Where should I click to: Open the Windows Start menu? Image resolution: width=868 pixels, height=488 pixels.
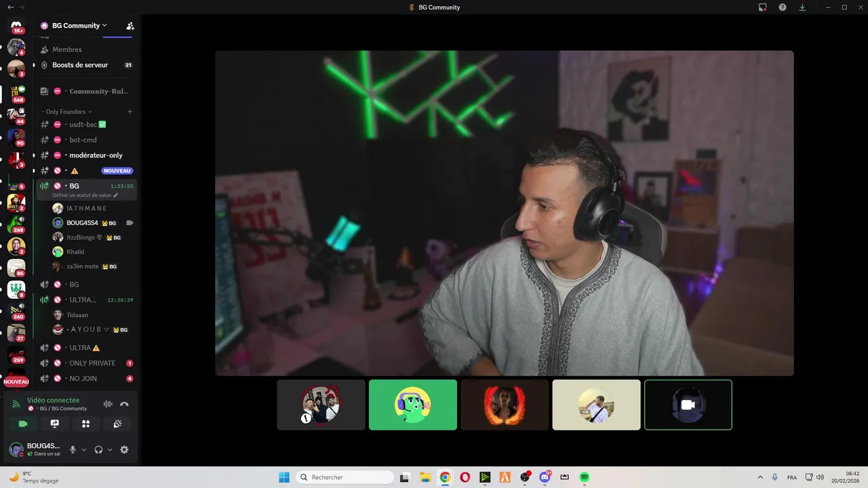[x=284, y=477]
